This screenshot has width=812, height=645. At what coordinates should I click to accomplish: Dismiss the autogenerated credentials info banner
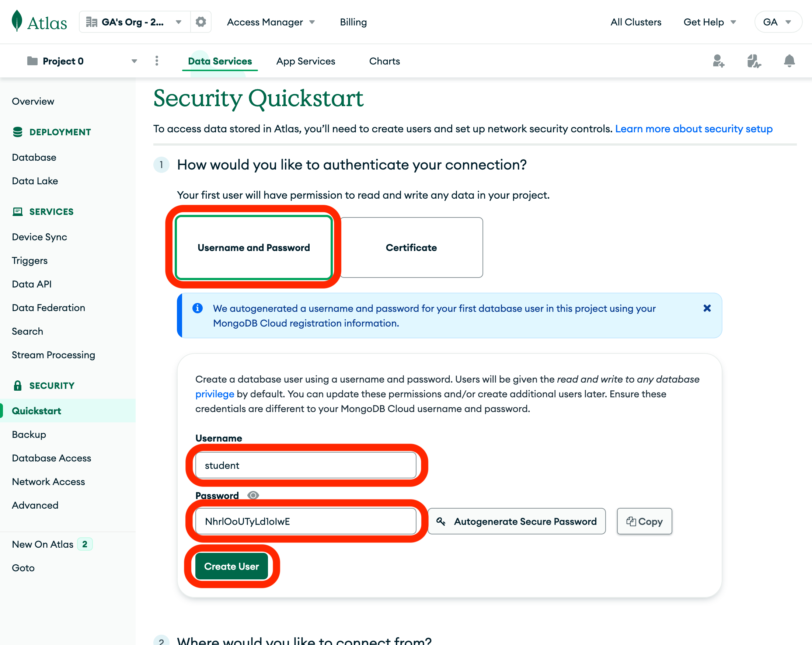pos(707,308)
